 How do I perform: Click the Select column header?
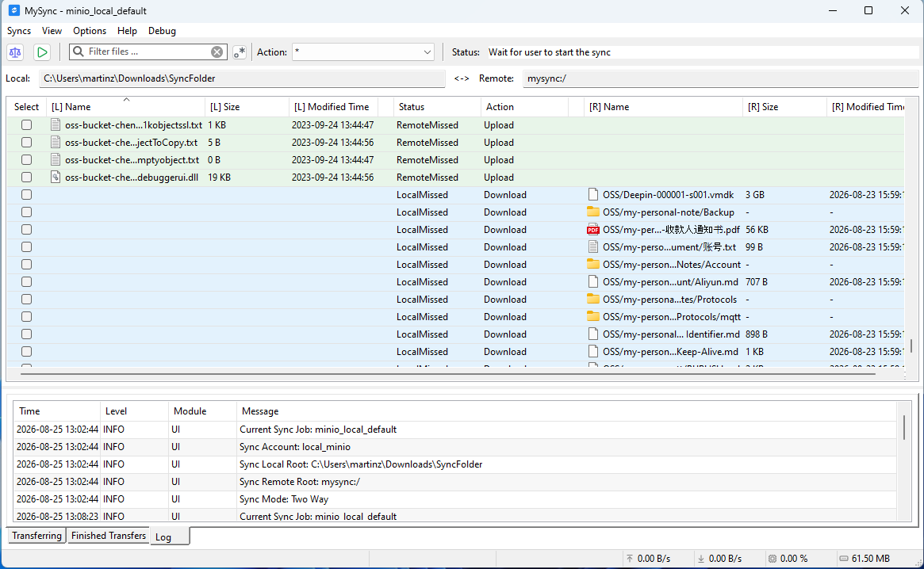click(x=26, y=107)
